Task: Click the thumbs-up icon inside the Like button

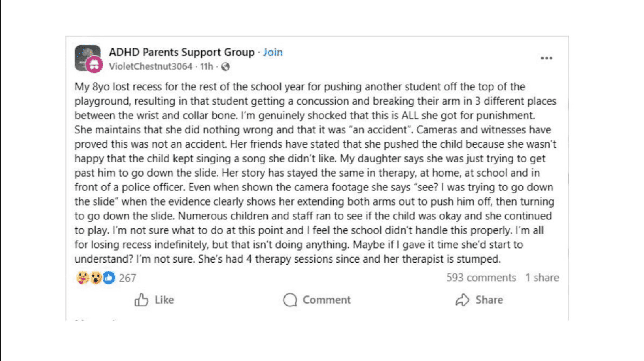Action: pyautogui.click(x=141, y=300)
